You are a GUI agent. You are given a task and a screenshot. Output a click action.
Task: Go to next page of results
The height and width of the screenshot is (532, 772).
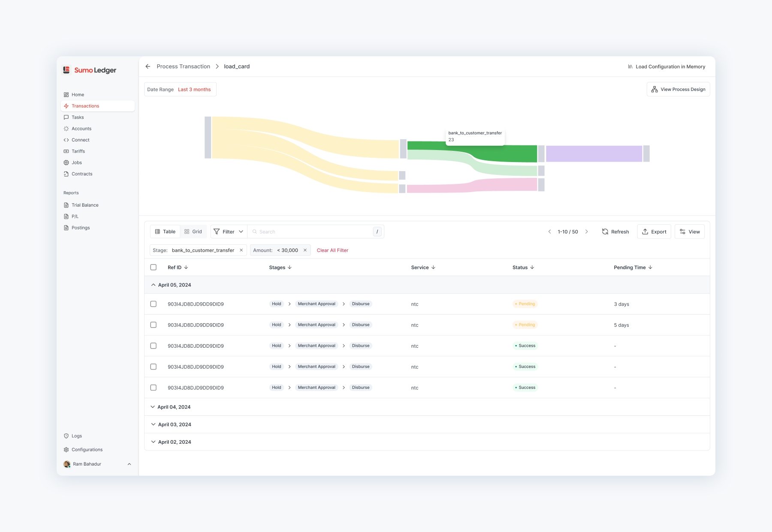click(x=587, y=232)
